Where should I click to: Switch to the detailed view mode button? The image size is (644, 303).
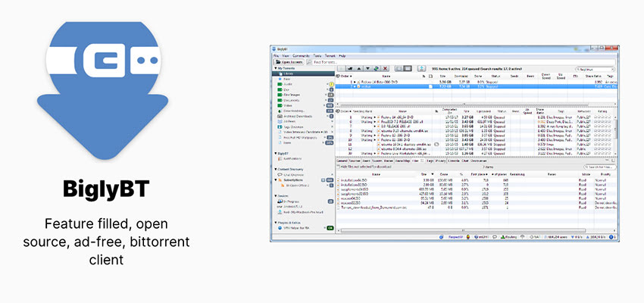[x=408, y=69]
